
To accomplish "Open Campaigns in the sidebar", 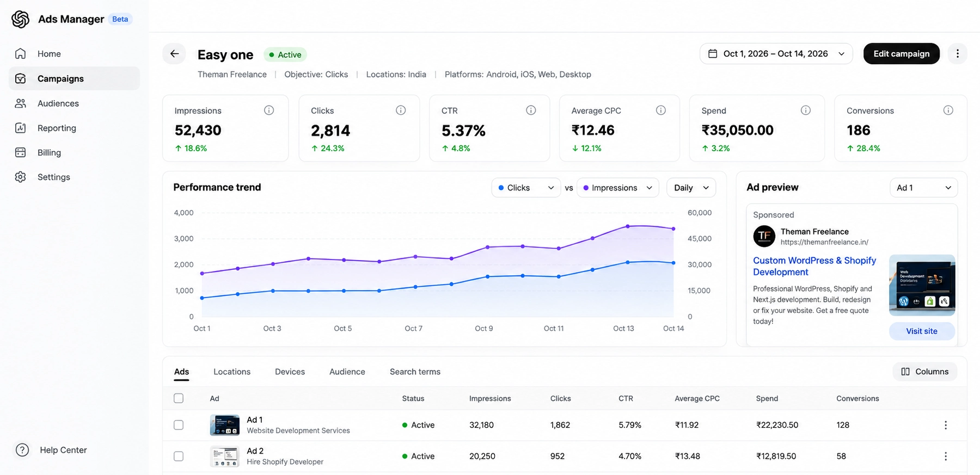I will click(74, 78).
